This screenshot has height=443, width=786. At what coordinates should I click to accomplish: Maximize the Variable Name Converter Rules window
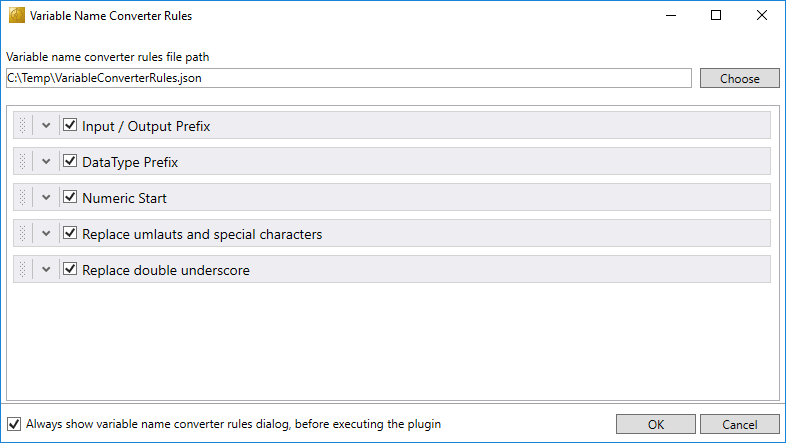click(x=716, y=16)
